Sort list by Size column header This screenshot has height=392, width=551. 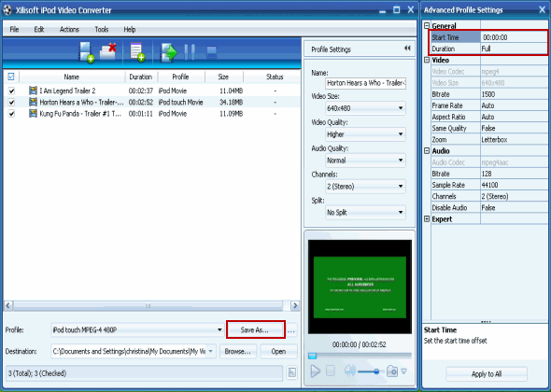point(223,77)
